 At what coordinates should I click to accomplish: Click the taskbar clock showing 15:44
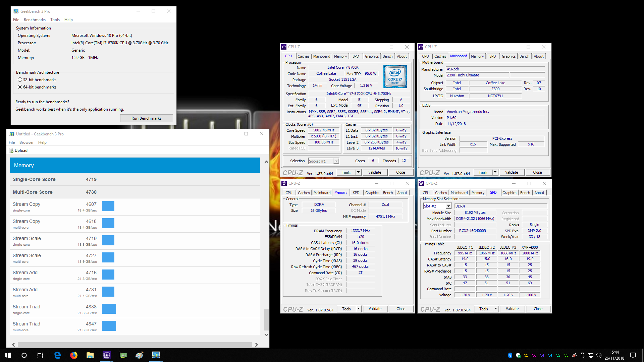coord(614,355)
